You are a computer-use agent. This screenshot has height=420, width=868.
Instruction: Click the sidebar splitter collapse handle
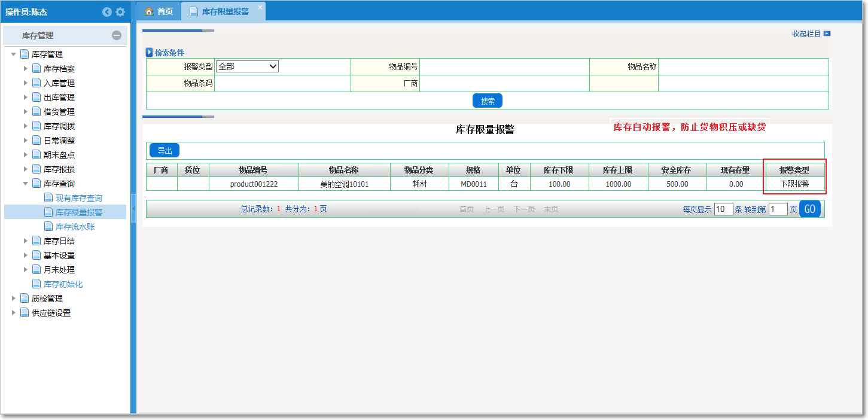pyautogui.click(x=133, y=208)
